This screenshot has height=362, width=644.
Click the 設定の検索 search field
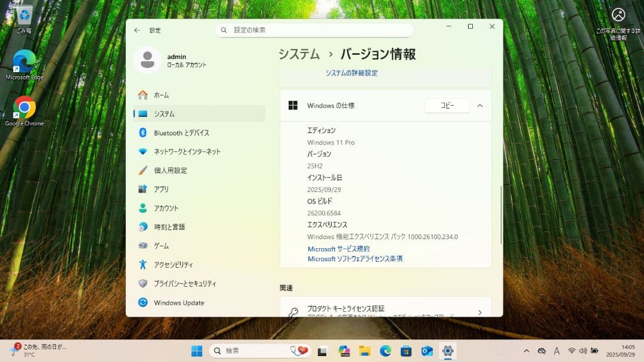pyautogui.click(x=314, y=30)
